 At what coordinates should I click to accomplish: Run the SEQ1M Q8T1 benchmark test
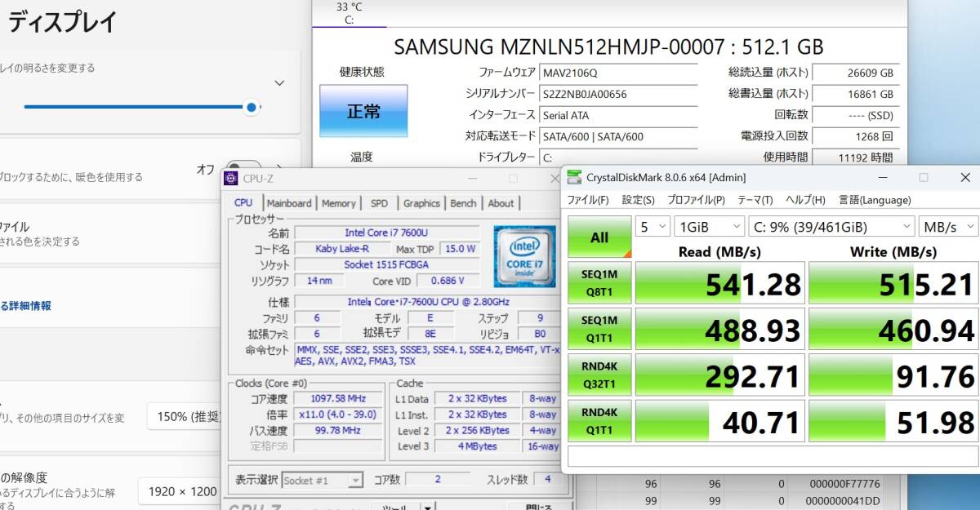[599, 282]
